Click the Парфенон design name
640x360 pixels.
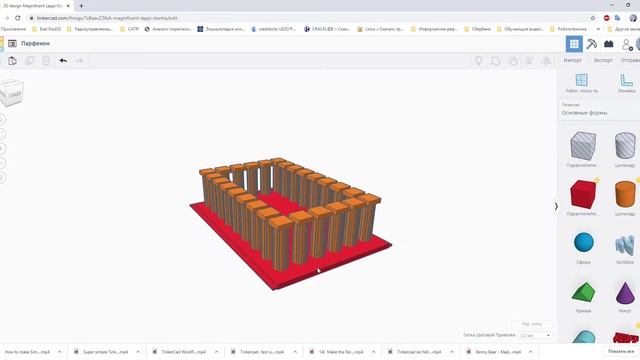coord(36,43)
